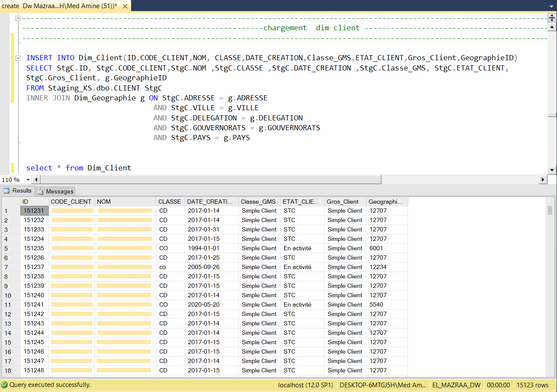Click the select-all corner cell of results grid
The image size is (557, 392).
(11, 202)
